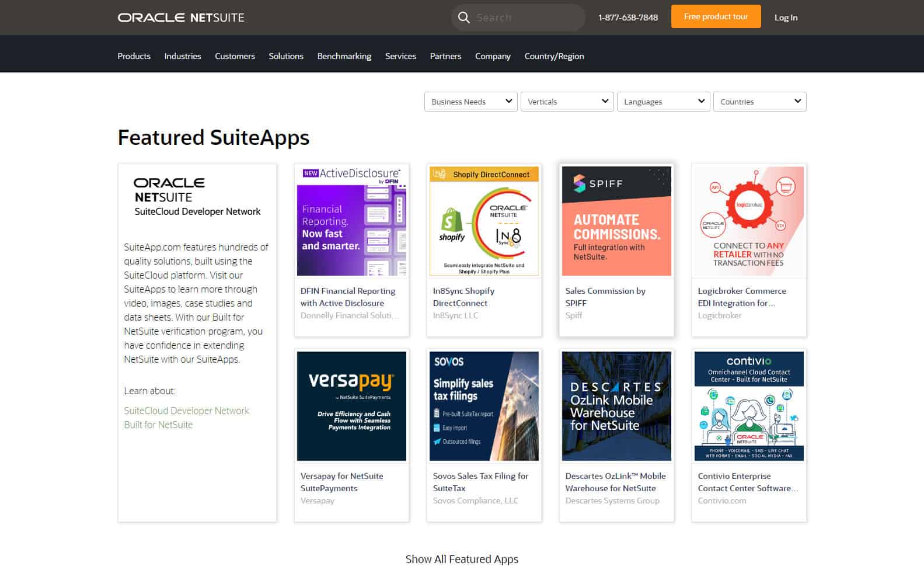Click Logicbroker Commerce EDI Integration title
The width and height of the screenshot is (924, 570).
tap(742, 297)
